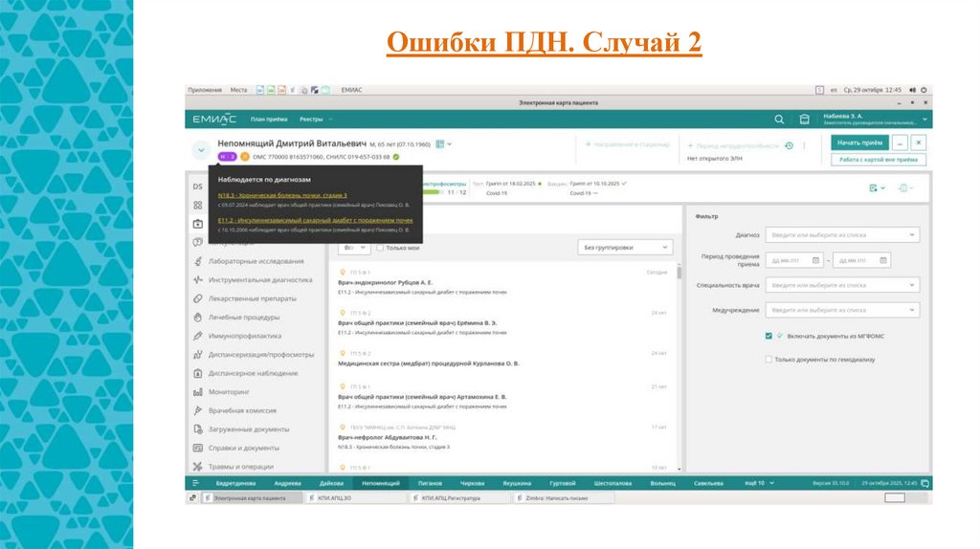Open the Все filter dropdown
Screen dimensions: 980x549
[355, 248]
